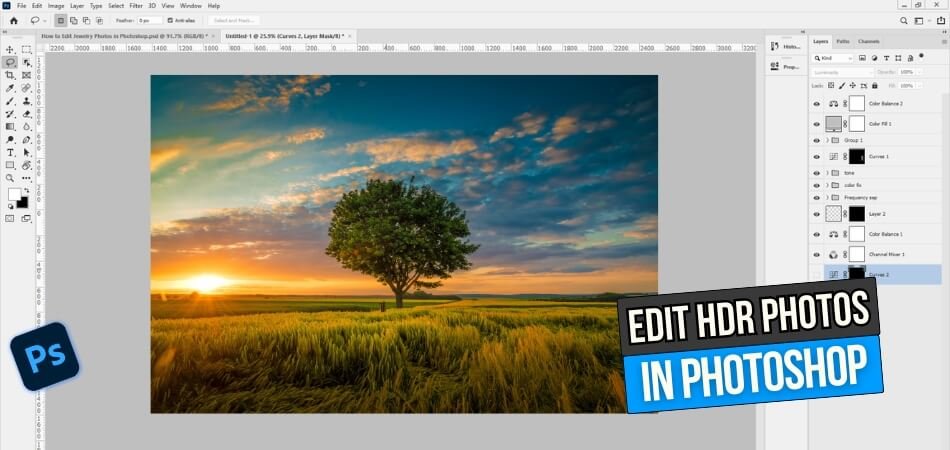
Task: Expand the tone group folder
Action: tap(828, 173)
